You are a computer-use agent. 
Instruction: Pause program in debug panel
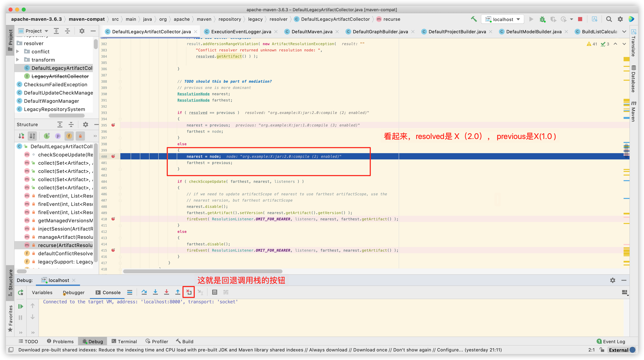21,318
